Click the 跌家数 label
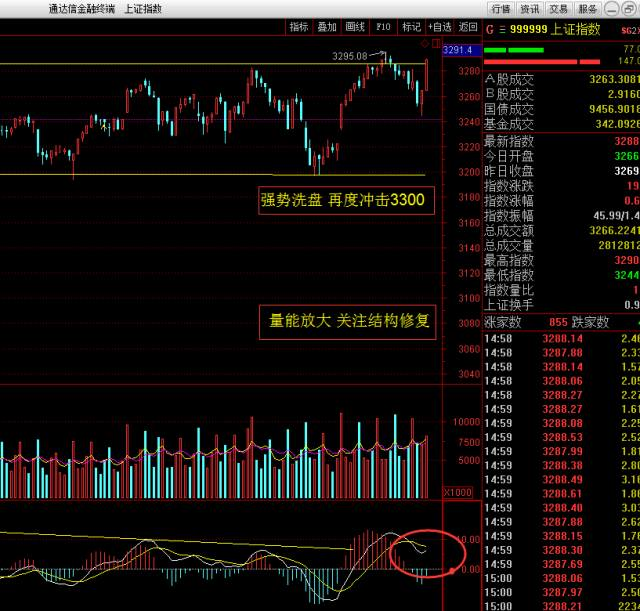The height and width of the screenshot is (611, 640). click(x=590, y=322)
